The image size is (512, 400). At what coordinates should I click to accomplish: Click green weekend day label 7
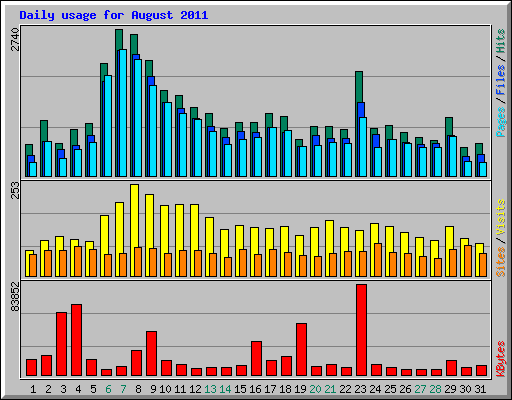click(123, 389)
